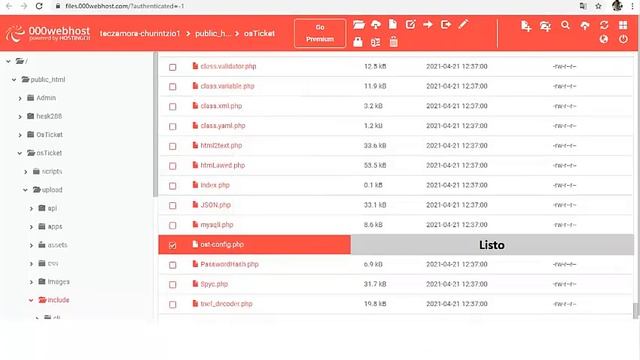
Task: Collapse the public_html chevron
Action: [14, 80]
